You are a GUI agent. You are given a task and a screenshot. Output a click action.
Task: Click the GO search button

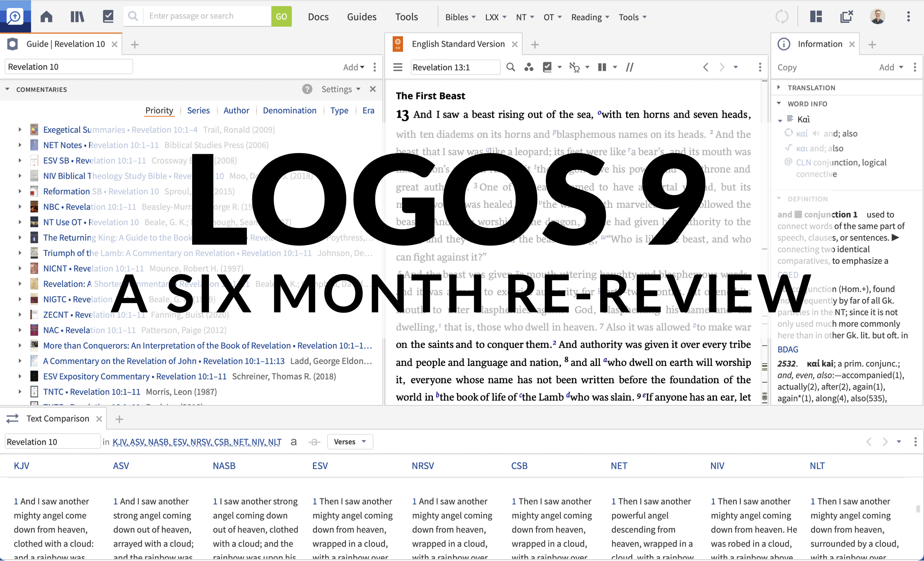[281, 16]
